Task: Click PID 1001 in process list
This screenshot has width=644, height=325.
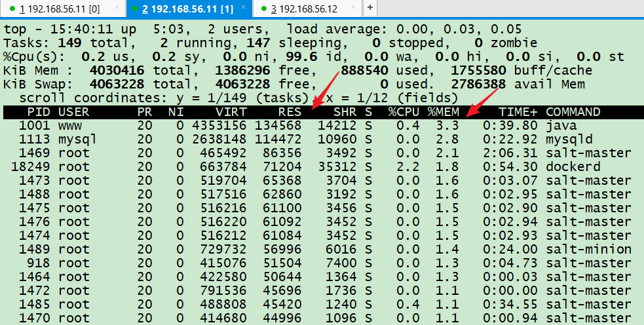Action: (35, 125)
